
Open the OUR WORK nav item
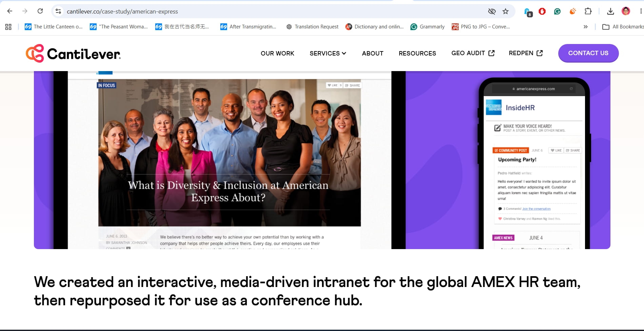click(x=277, y=53)
